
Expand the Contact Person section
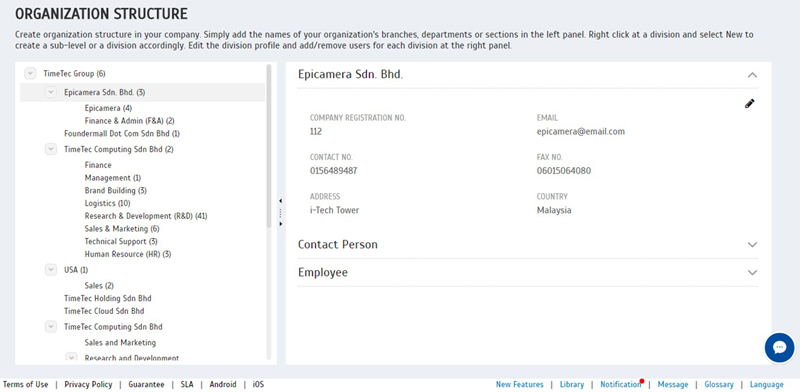(752, 244)
